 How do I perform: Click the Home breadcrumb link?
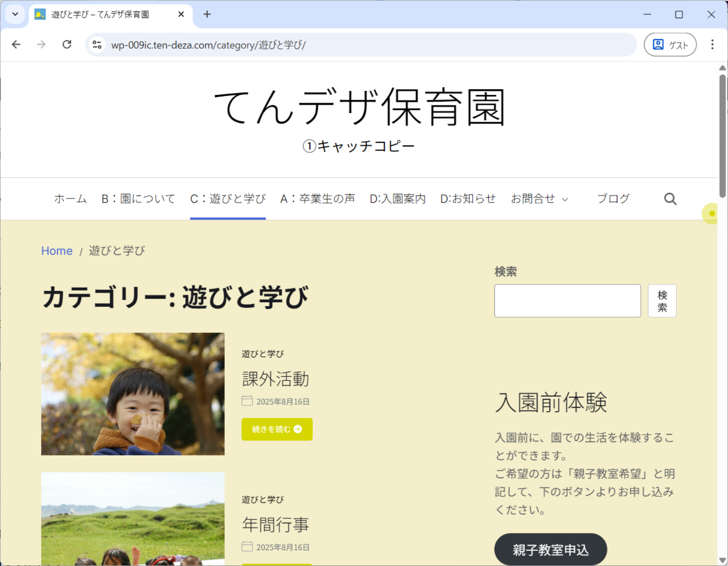(x=57, y=251)
